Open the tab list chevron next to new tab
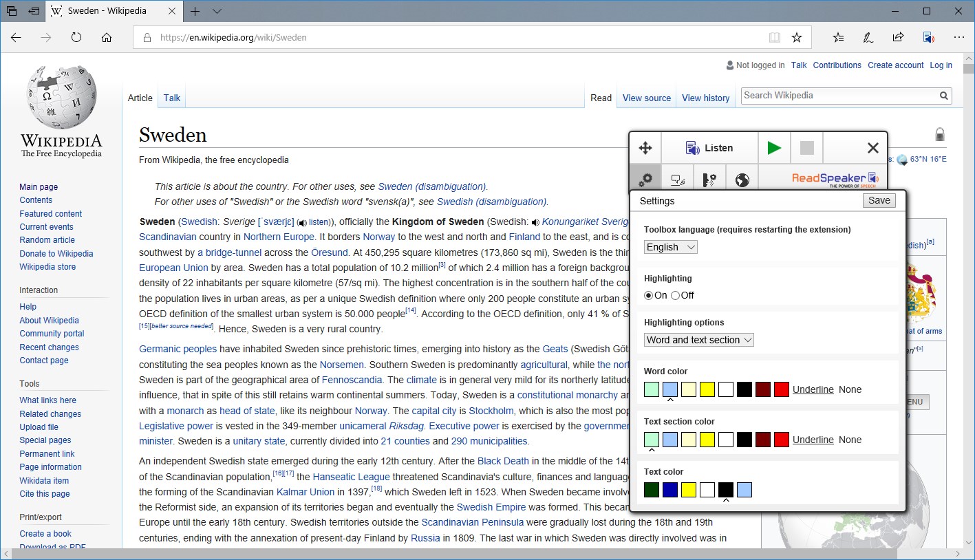 (217, 11)
